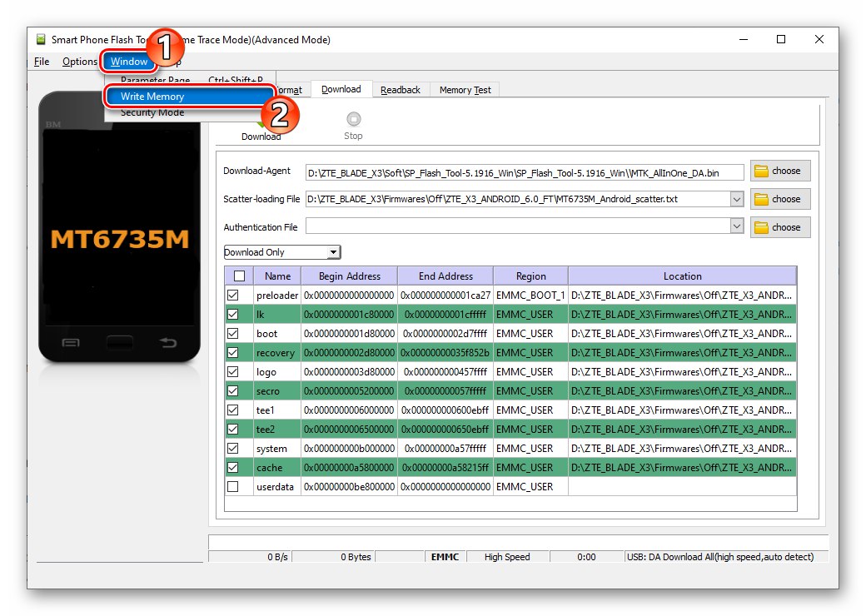The height and width of the screenshot is (616, 866).
Task: Switch to the Readback tab
Action: 401,90
